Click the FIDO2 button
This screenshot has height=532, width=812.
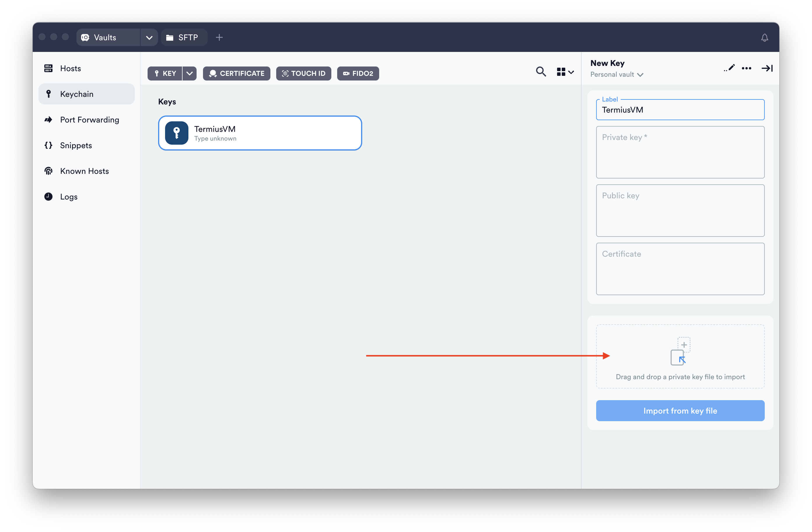[358, 73]
